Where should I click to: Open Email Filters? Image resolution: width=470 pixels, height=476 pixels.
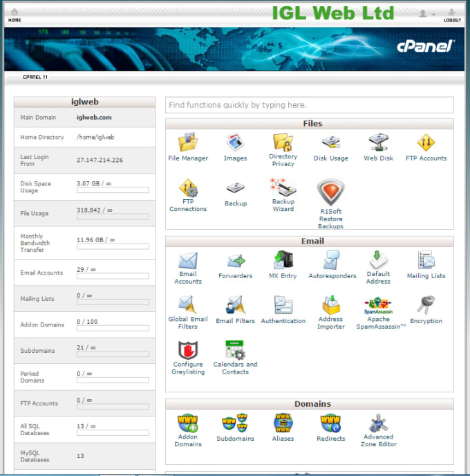(235, 310)
